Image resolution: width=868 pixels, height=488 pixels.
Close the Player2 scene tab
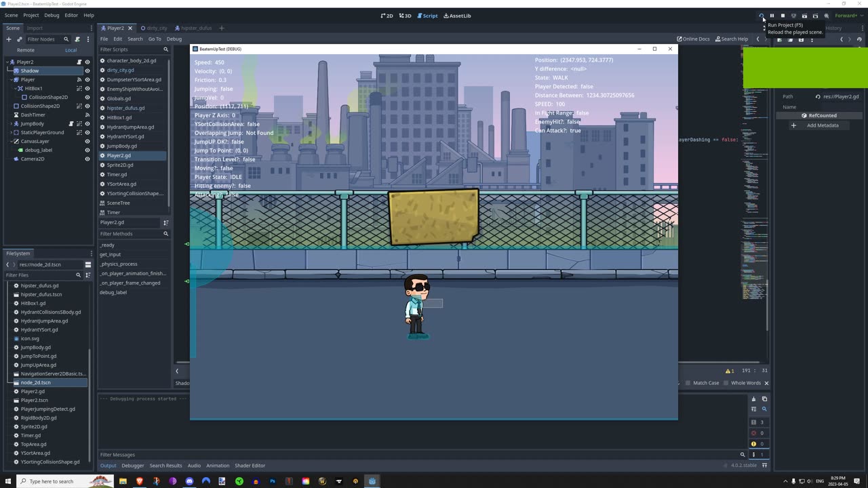point(132,28)
